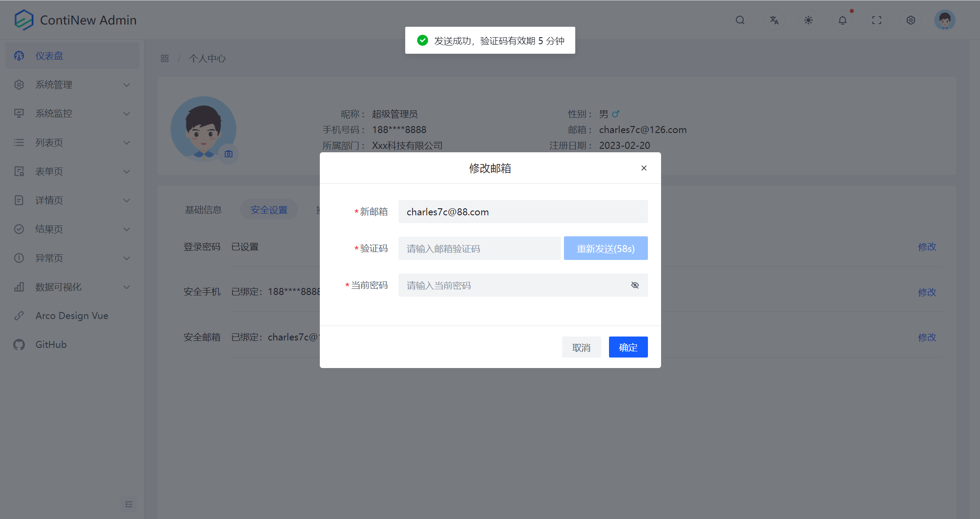
Task: Select 仪表盘 in the sidebar menu
Action: [72, 56]
